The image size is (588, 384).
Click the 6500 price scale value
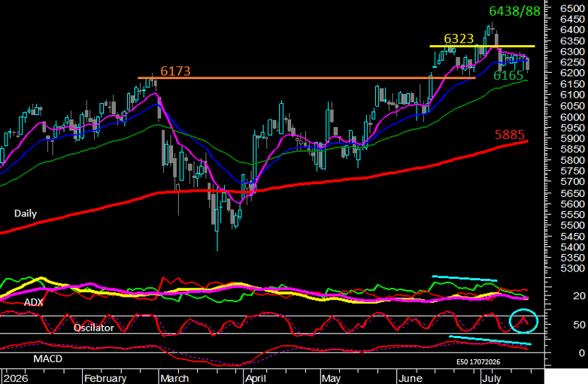(x=572, y=8)
